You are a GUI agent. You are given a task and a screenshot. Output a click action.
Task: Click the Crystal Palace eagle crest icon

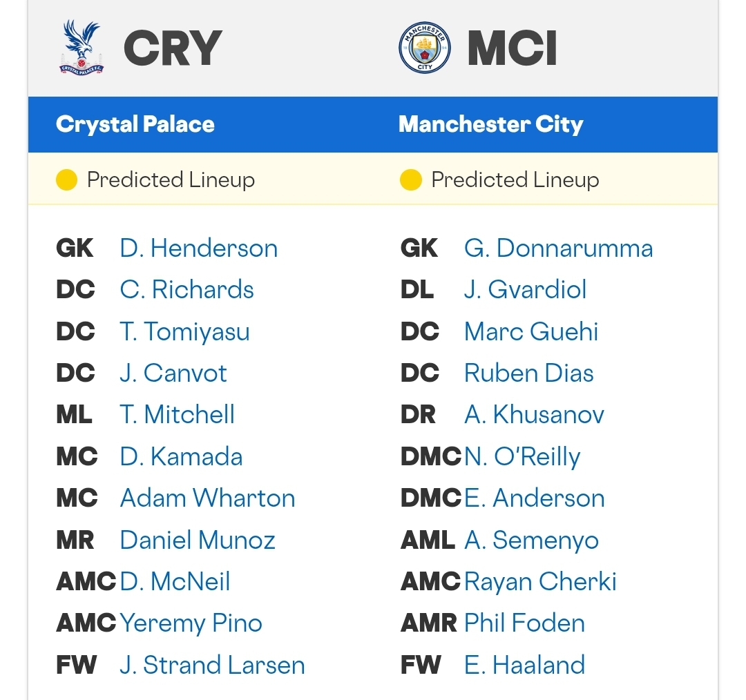click(82, 48)
